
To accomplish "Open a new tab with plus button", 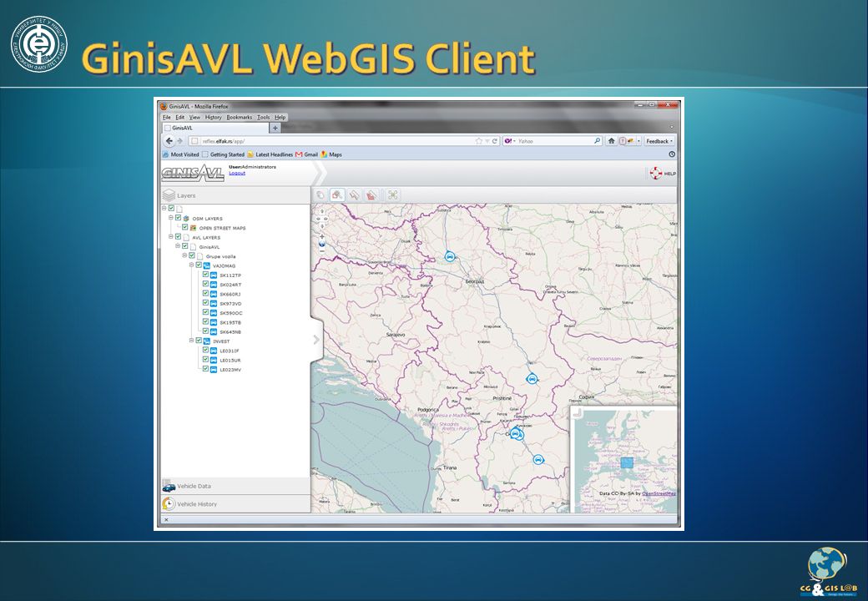I will pyautogui.click(x=275, y=128).
